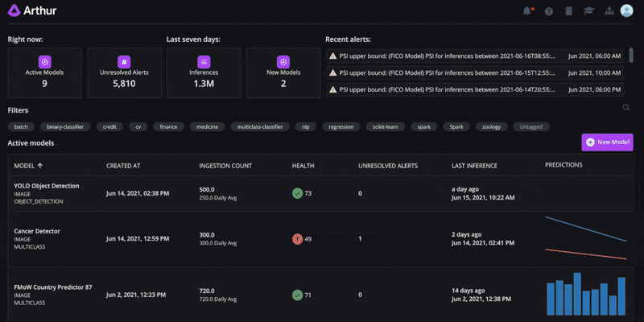The image size is (644, 322).
Task: Toggle the medicine filter tag
Action: point(208,126)
